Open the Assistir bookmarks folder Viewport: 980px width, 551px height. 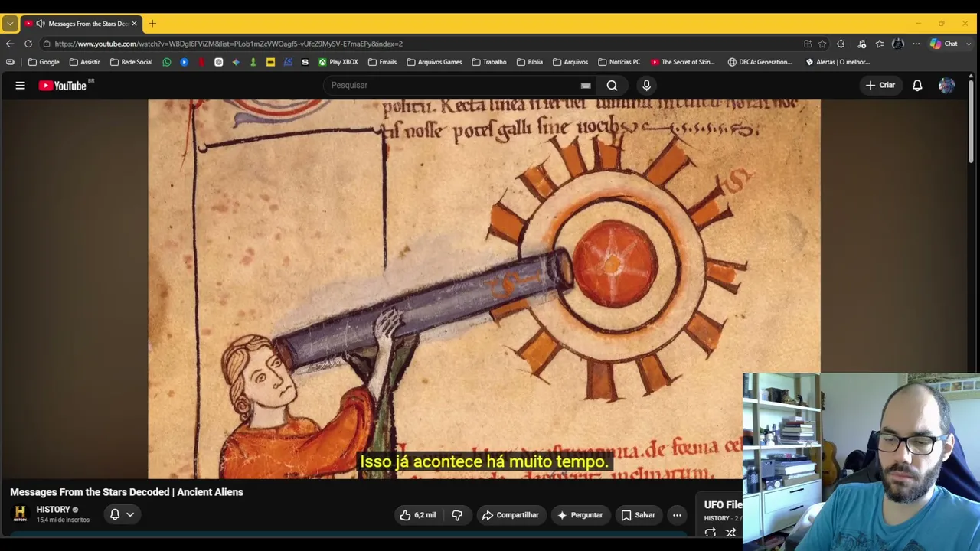[84, 62]
